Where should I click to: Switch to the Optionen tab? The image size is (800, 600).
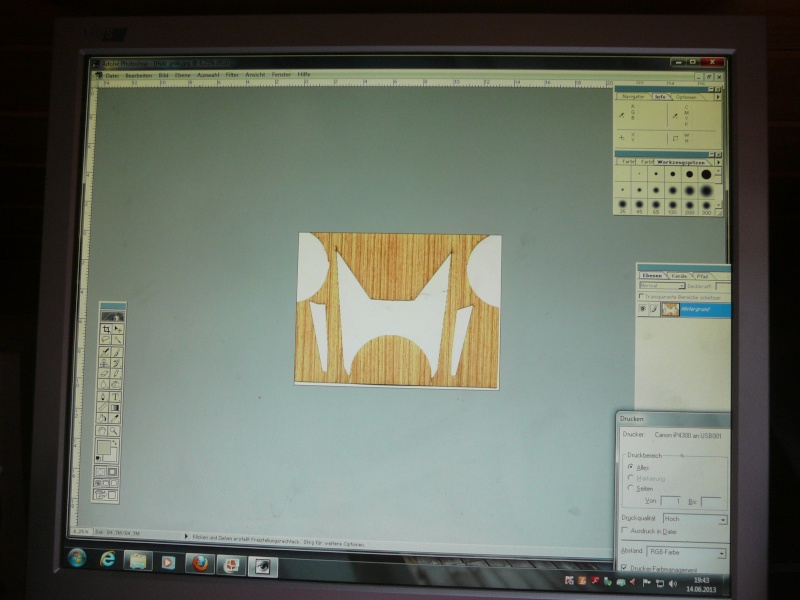(686, 97)
